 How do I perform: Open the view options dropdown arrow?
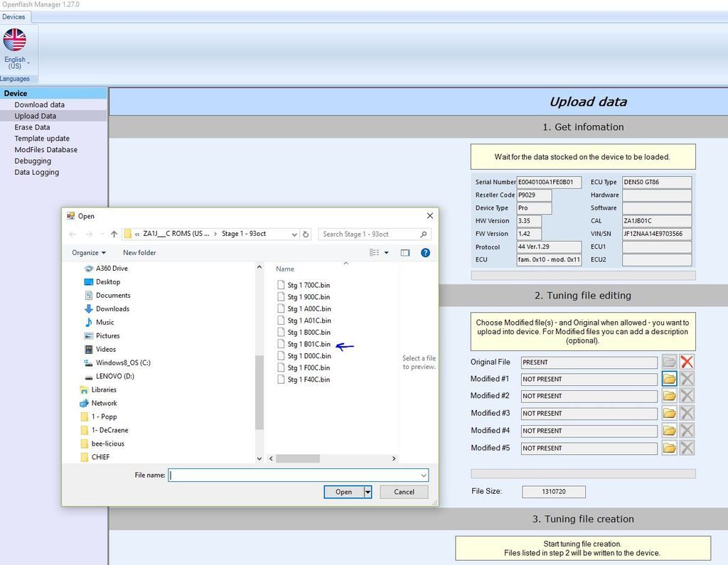[x=387, y=252]
